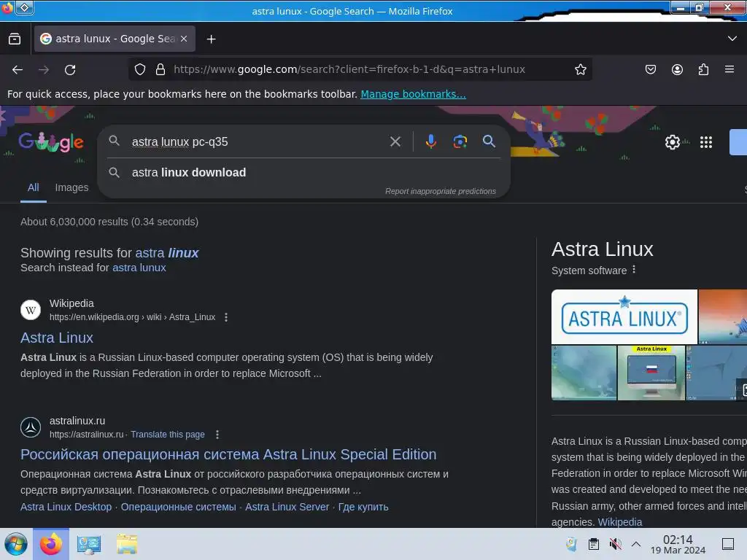Open the monitor with Russian flag thumbnail
The width and height of the screenshot is (747, 560).
click(x=651, y=373)
